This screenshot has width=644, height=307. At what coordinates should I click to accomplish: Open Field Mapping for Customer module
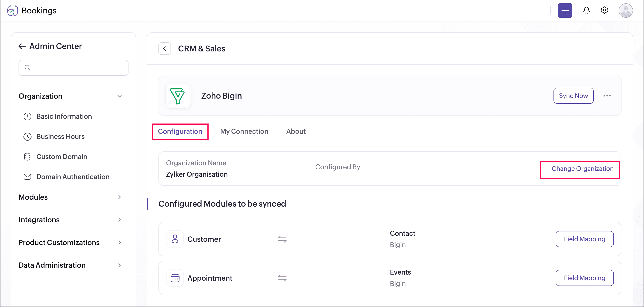tap(584, 239)
